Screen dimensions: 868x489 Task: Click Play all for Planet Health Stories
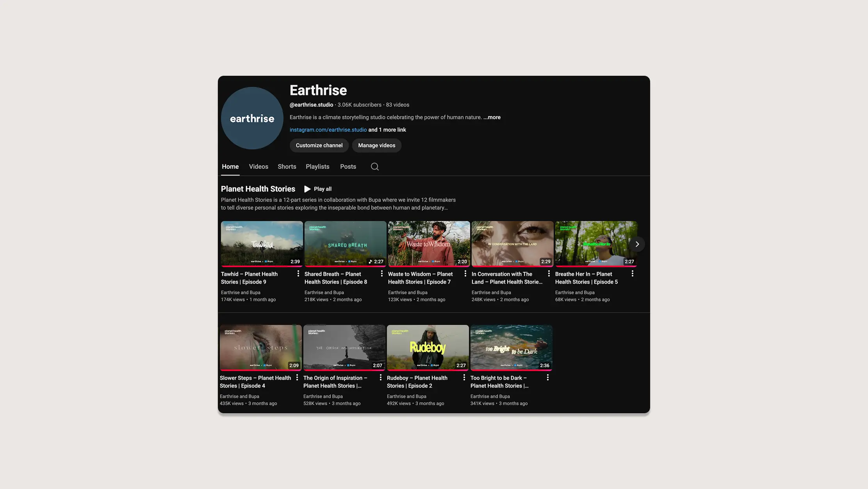pos(318,189)
